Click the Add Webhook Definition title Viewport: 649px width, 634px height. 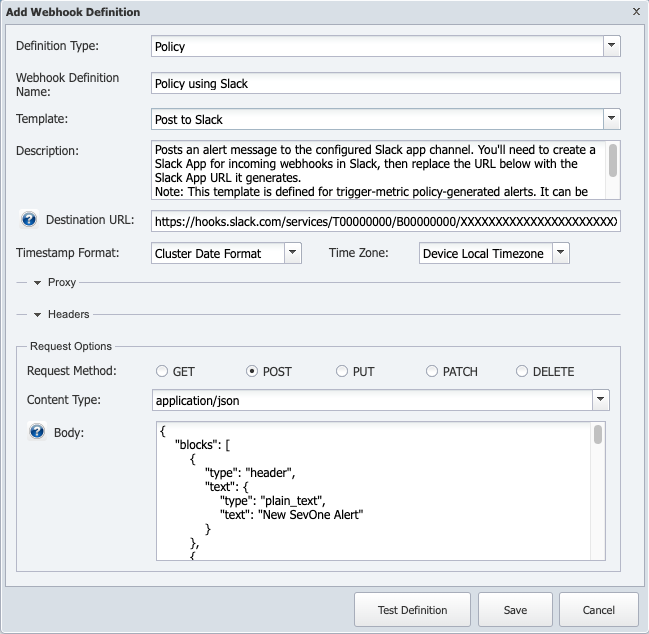pyautogui.click(x=73, y=12)
